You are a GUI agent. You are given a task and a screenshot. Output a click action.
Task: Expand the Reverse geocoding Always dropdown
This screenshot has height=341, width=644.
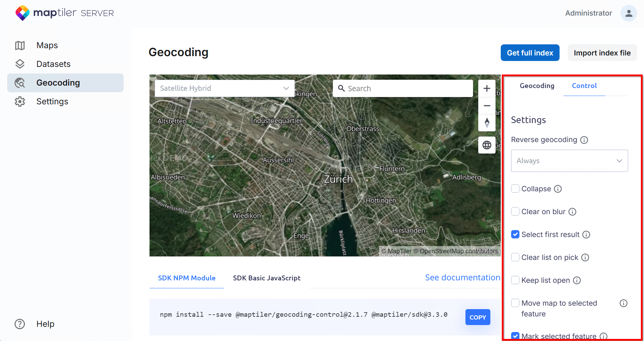pyautogui.click(x=569, y=161)
